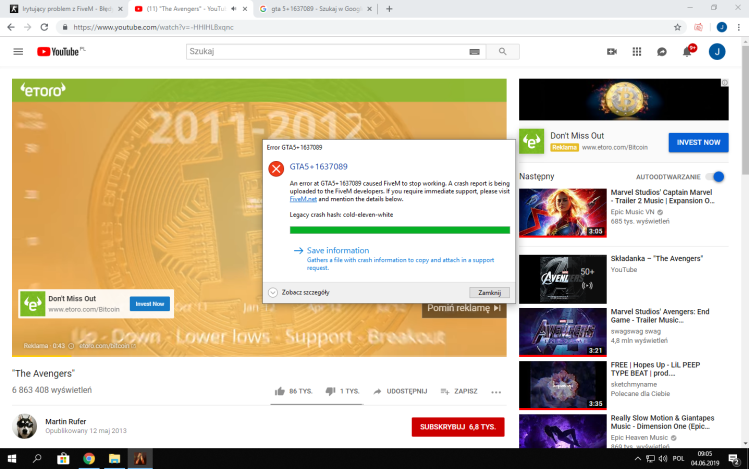Skip the ad with Pomiń reklamę
Viewport: 749px width, 469px height.
pos(464,308)
